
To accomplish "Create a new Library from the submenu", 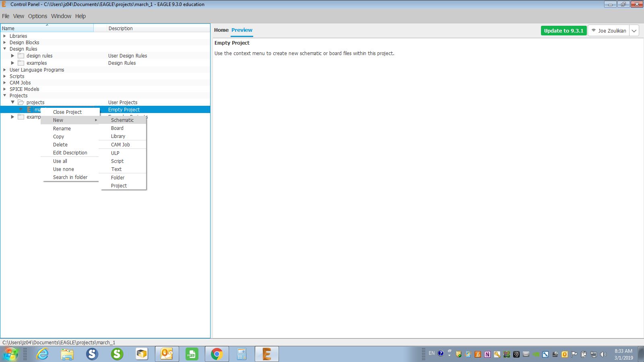I will [x=123, y=136].
